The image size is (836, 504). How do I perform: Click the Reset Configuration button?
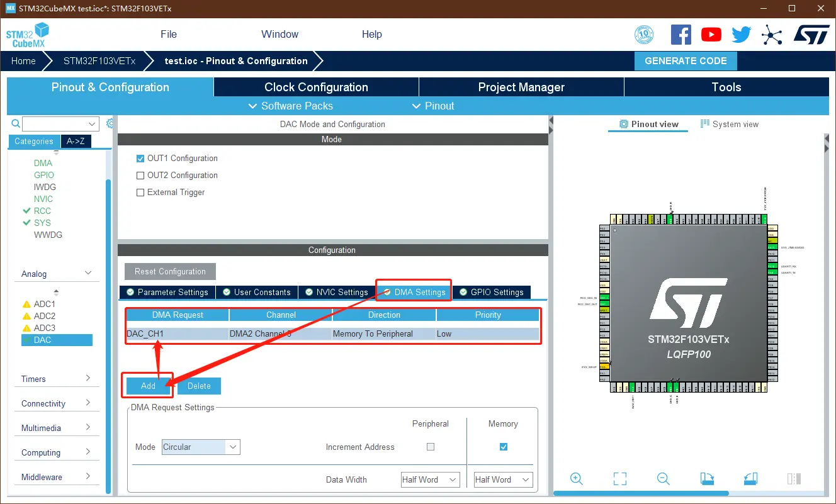tap(170, 271)
